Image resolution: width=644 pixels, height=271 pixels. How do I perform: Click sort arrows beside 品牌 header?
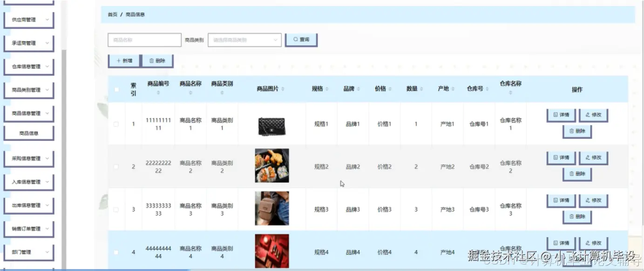click(359, 89)
